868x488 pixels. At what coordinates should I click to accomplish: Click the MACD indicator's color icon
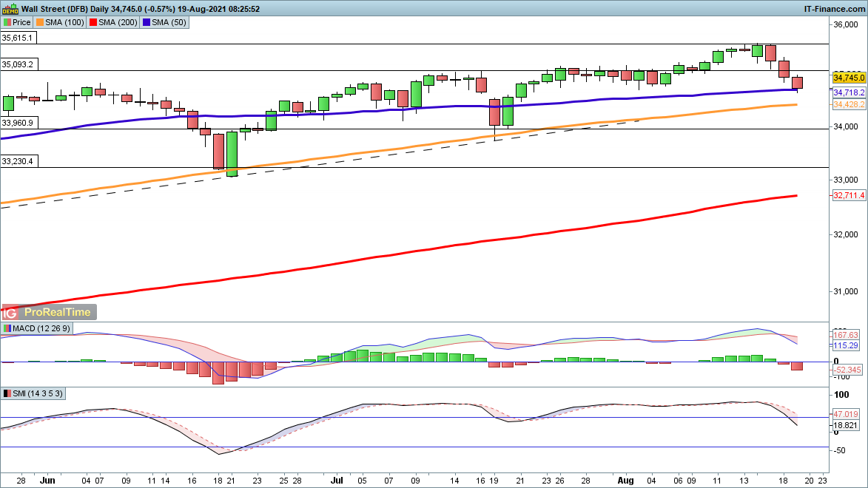7,328
